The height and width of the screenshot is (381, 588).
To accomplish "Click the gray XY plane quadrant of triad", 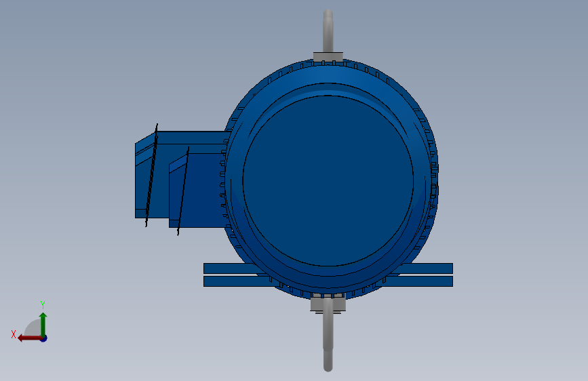I will [33, 329].
